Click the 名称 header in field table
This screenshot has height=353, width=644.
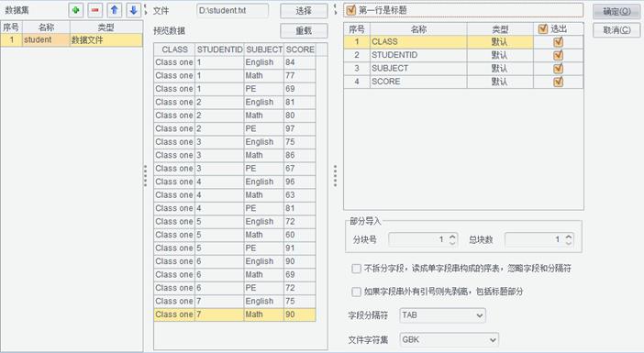click(x=418, y=29)
